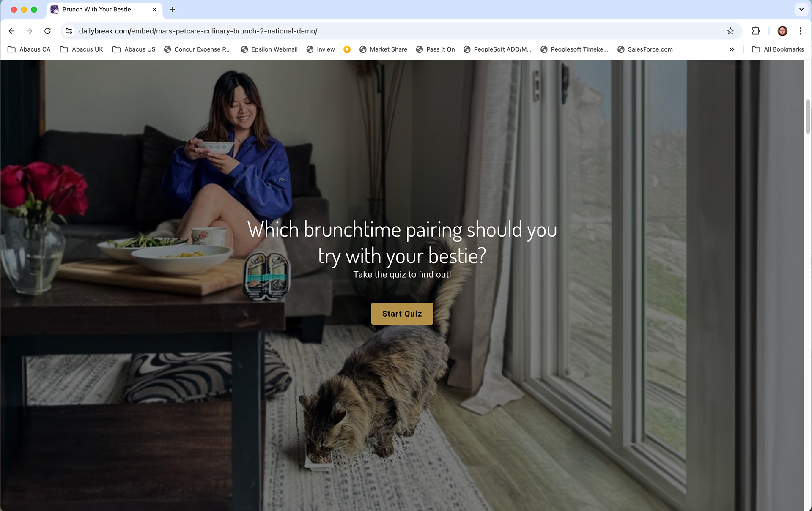The width and height of the screenshot is (812, 511).
Task: Open the Abacus CA bookmarks folder
Action: coord(29,49)
